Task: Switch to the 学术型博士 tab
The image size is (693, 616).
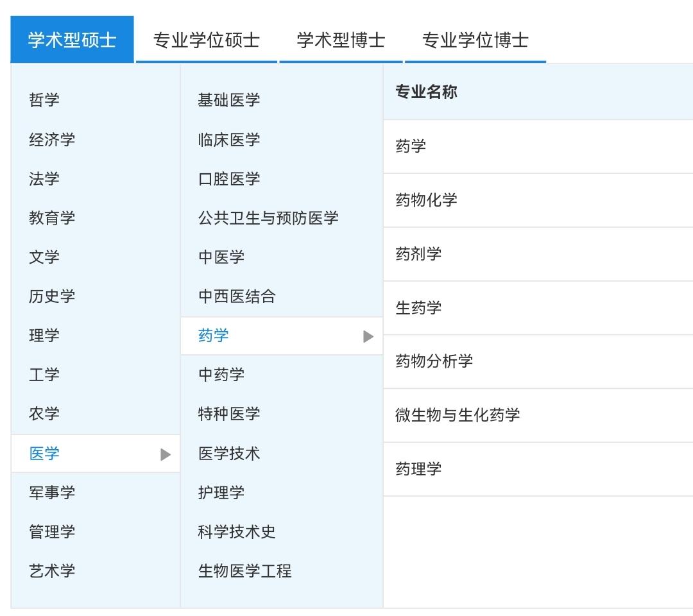Action: pos(341,40)
